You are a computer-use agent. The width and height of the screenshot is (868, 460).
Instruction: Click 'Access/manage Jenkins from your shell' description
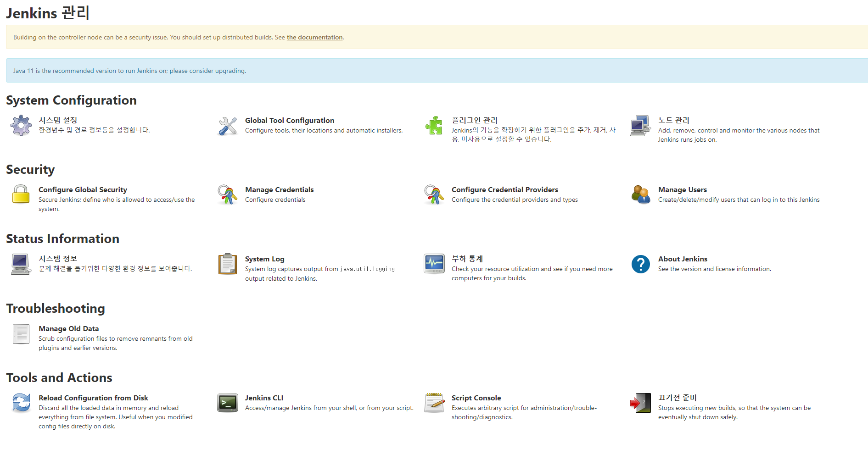click(329, 408)
